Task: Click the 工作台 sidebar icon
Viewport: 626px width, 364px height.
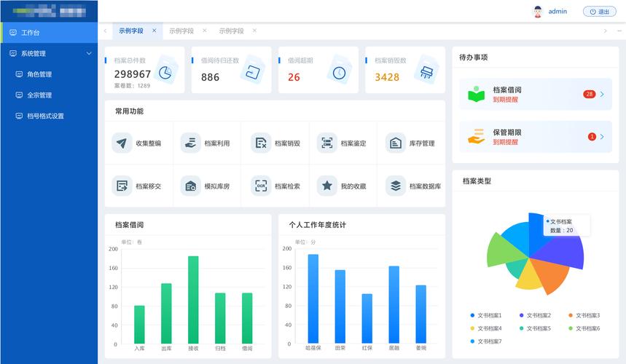Action: coord(13,32)
